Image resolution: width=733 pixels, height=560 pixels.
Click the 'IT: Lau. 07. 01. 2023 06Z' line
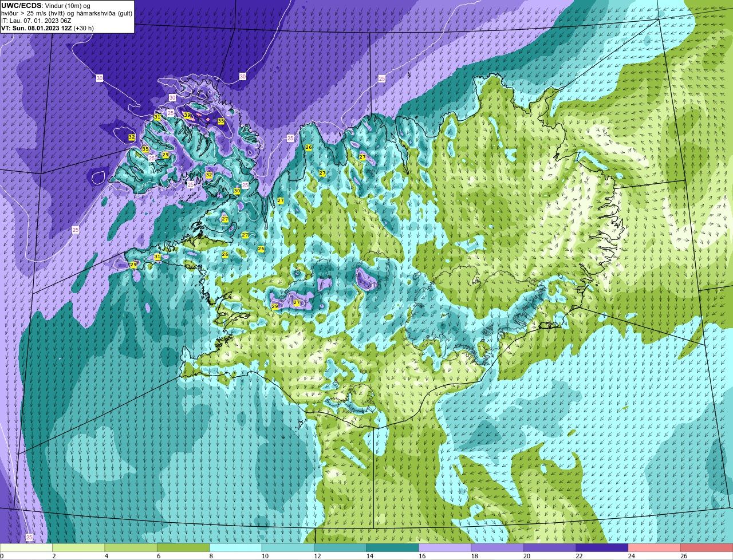[x=36, y=20]
